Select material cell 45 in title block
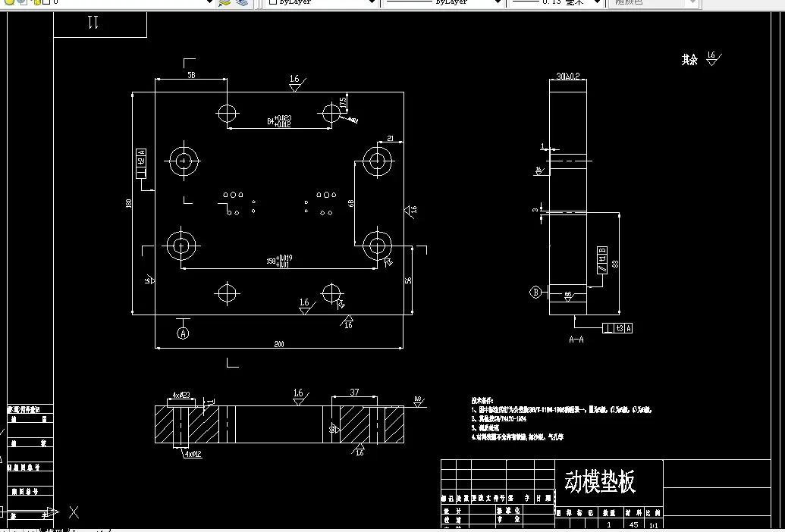 pos(634,525)
